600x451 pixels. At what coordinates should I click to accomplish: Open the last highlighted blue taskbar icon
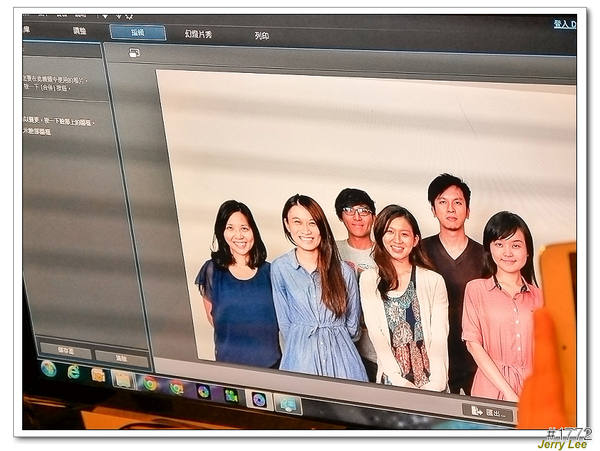tap(288, 404)
